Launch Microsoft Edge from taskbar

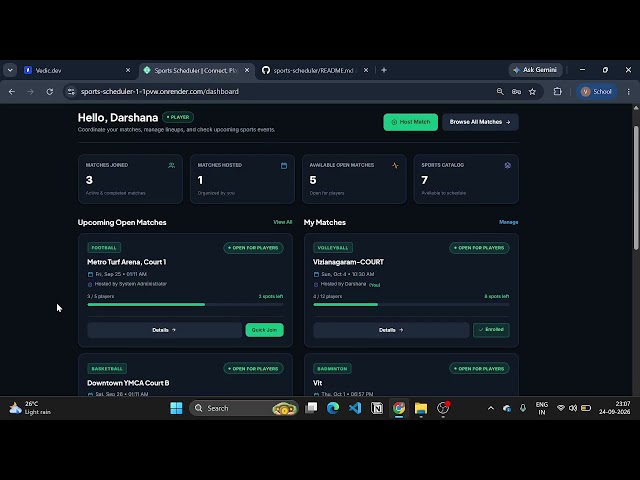click(333, 408)
